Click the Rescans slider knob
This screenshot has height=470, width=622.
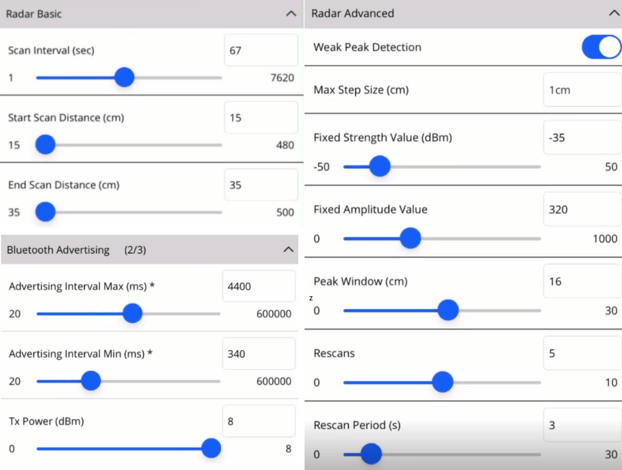(x=442, y=382)
